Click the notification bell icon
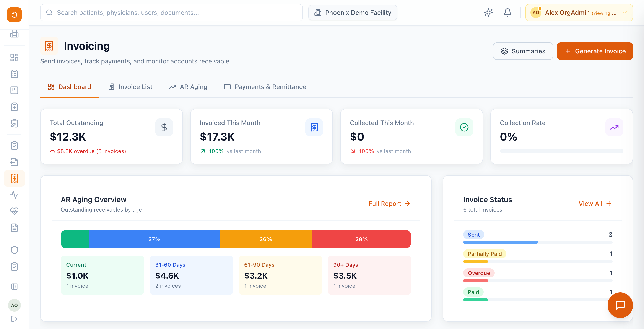 tap(507, 12)
